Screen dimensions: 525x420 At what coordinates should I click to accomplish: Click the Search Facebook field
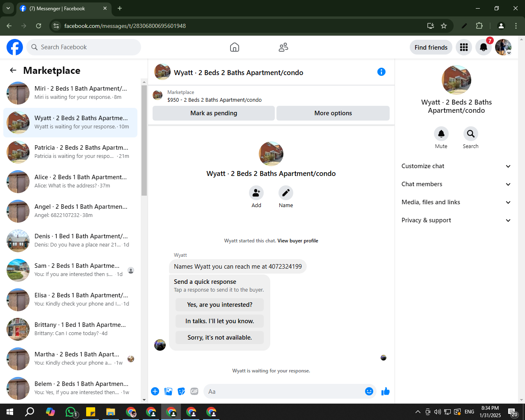(x=84, y=47)
